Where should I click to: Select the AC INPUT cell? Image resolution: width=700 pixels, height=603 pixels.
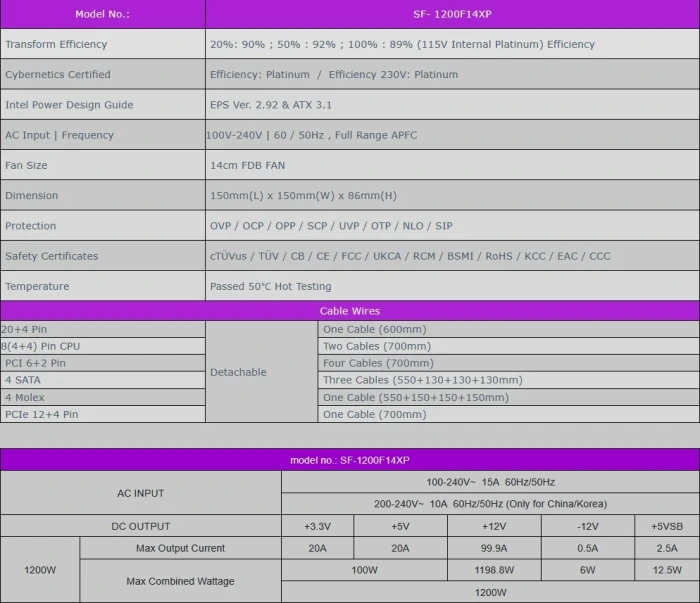(x=140, y=493)
